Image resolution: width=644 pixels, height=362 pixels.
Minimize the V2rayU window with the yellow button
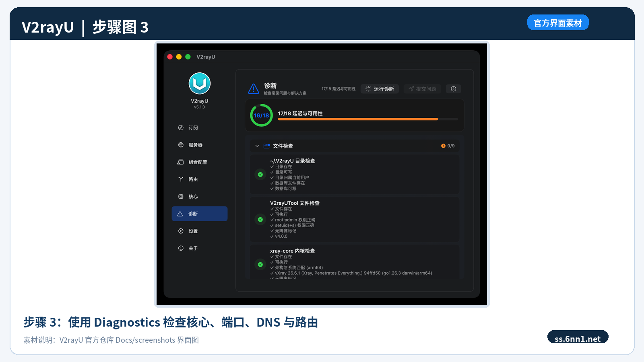(179, 57)
